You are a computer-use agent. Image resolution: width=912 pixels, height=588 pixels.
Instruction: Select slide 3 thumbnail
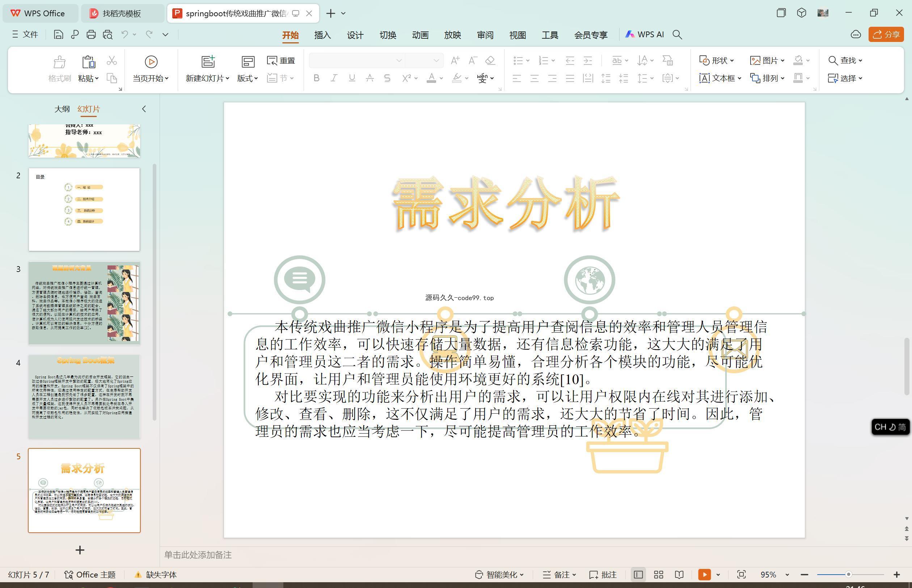click(x=84, y=303)
